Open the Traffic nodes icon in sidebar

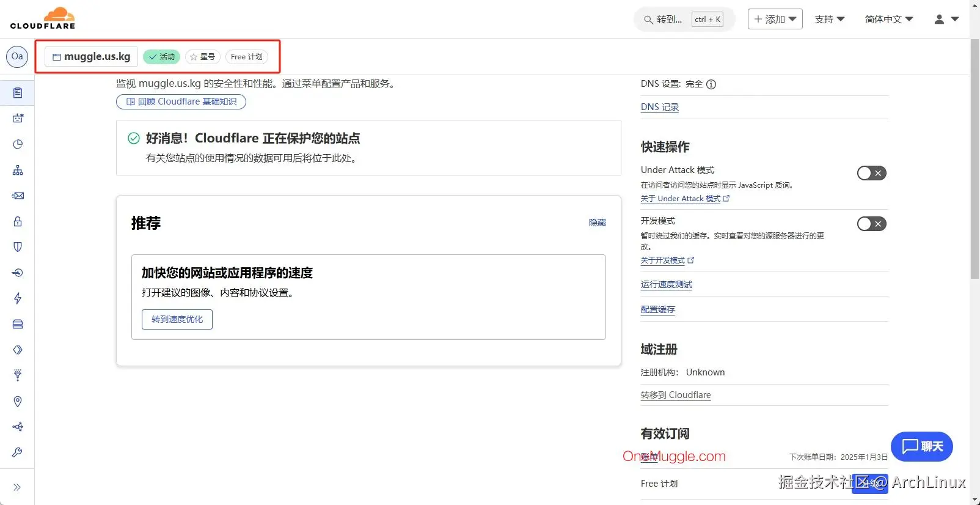[x=18, y=427]
